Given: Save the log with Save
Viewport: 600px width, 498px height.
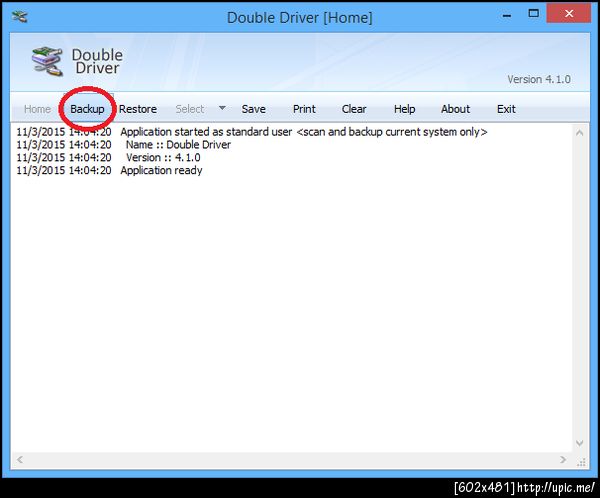Looking at the screenshot, I should [x=253, y=109].
